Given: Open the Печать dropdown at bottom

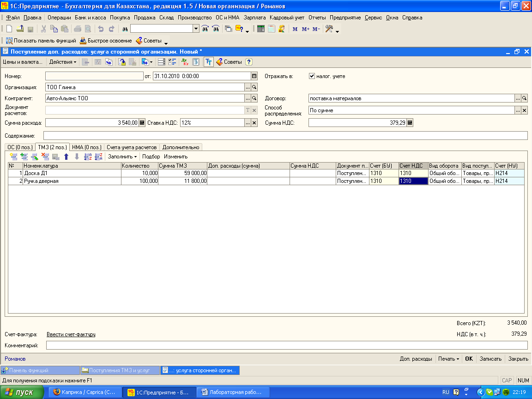Looking at the screenshot, I should pos(448,359).
